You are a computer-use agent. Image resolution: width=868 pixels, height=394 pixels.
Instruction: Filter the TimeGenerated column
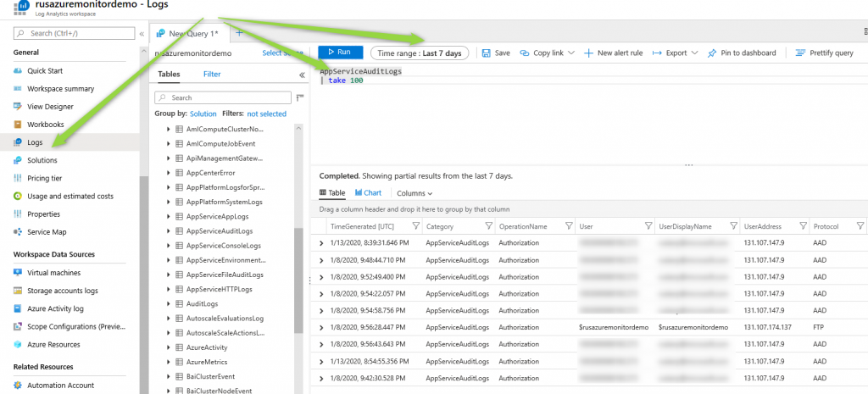point(415,226)
